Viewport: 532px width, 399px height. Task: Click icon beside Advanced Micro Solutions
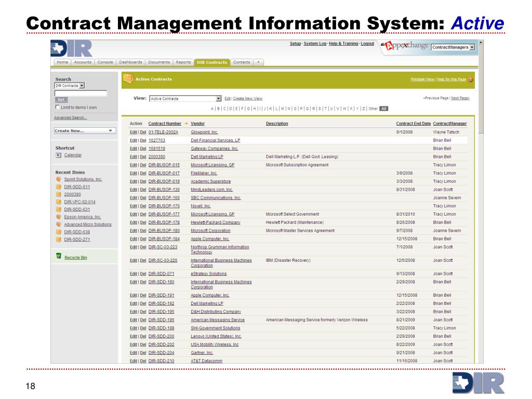(x=59, y=224)
